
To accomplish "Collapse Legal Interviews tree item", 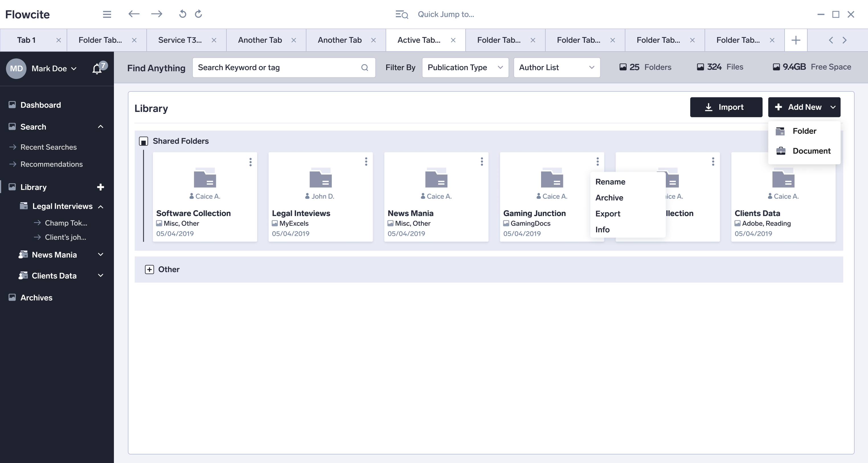I will click(101, 206).
